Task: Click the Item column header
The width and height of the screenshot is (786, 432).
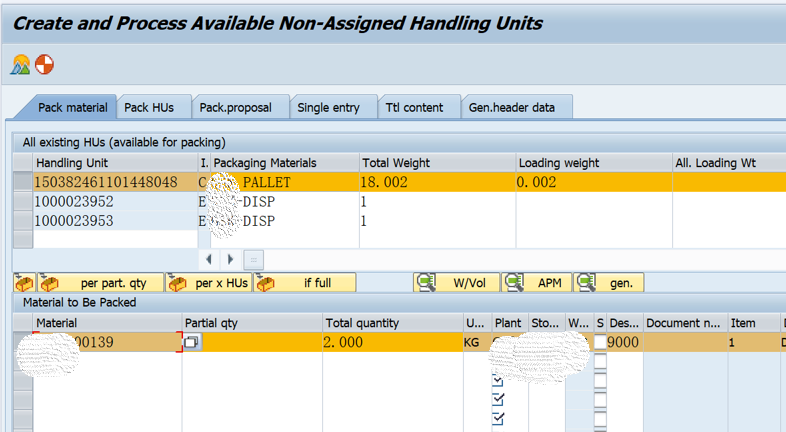Action: tap(752, 323)
